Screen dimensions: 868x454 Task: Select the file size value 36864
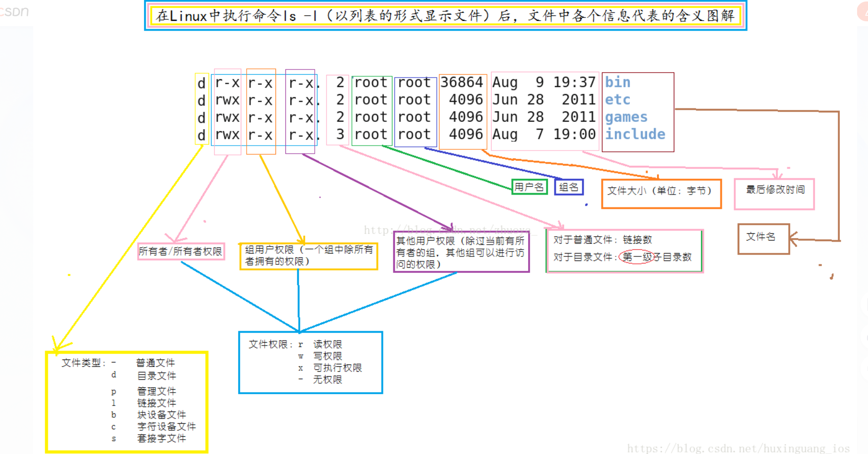click(x=461, y=82)
